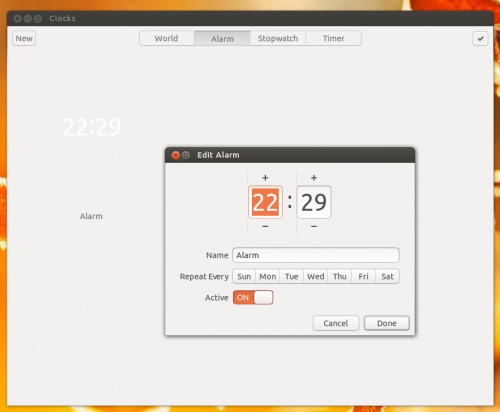Open the Stopwatch tab
This screenshot has width=500, height=412.
coord(278,38)
